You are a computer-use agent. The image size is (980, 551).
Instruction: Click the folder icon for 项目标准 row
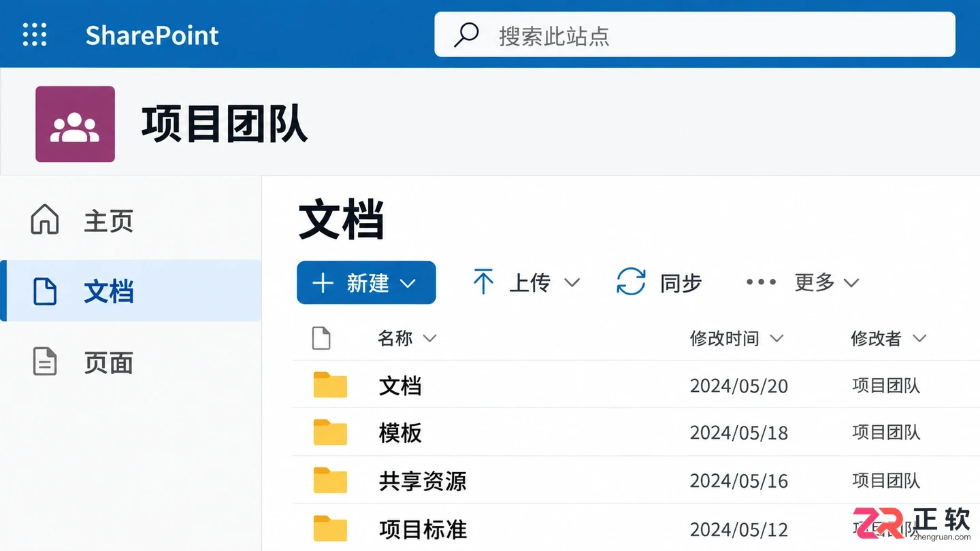(330, 529)
